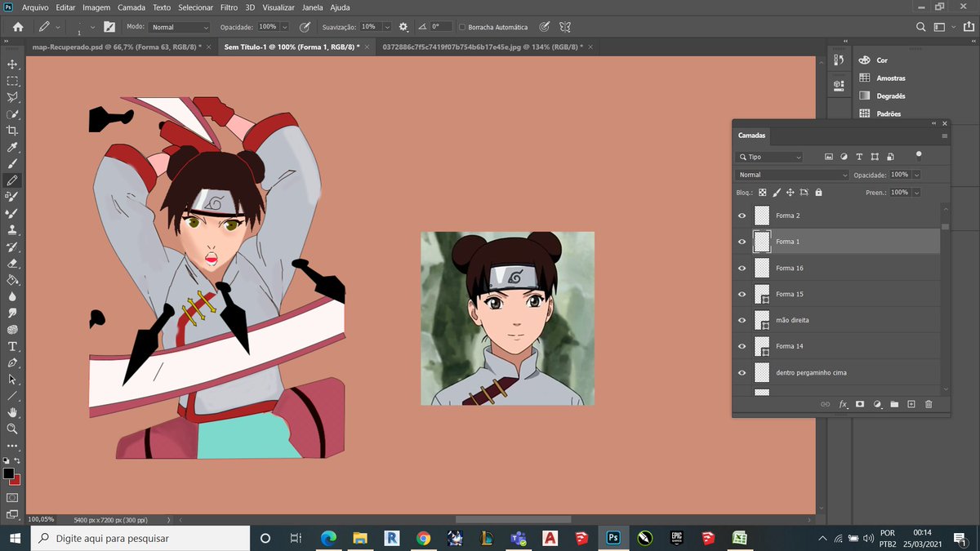Open the Arquivo menu
Screen dimensions: 980x551
[35, 7]
